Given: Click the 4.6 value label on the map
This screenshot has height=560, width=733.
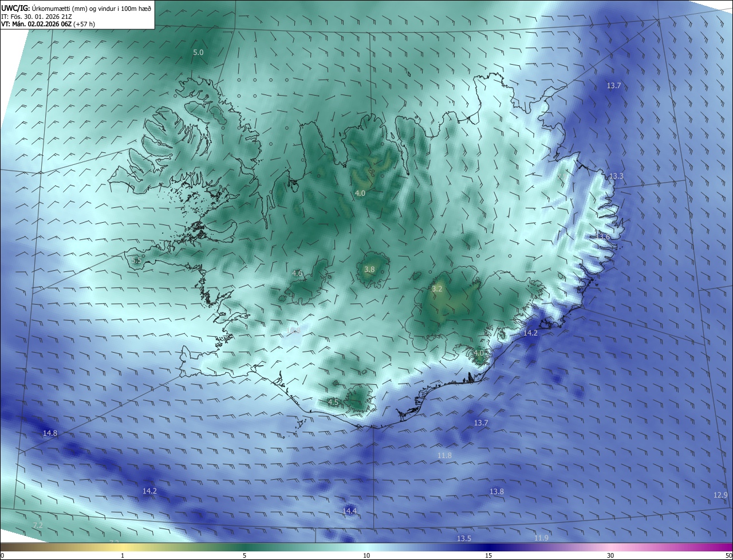Looking at the screenshot, I should [297, 274].
